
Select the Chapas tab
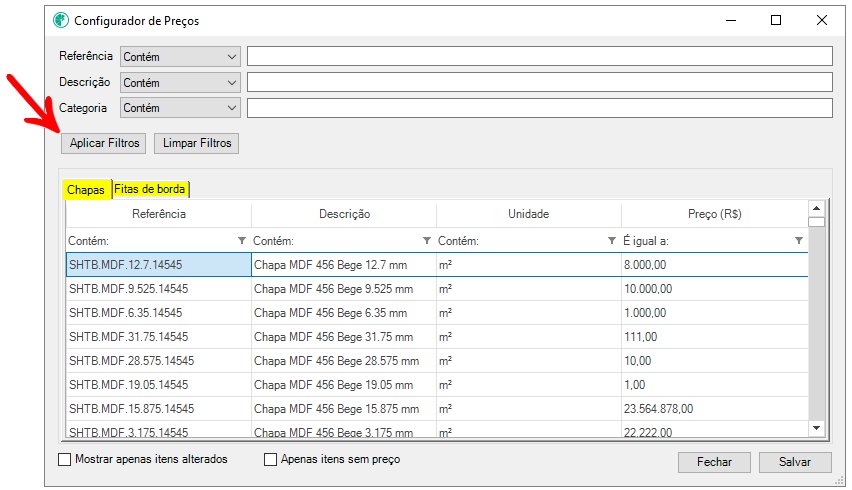click(86, 189)
